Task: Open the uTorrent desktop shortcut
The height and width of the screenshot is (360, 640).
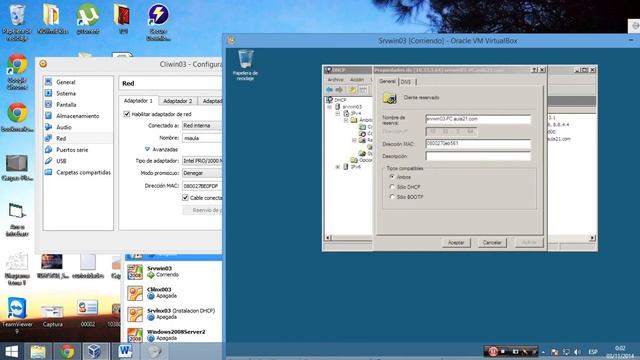Action: click(x=87, y=19)
